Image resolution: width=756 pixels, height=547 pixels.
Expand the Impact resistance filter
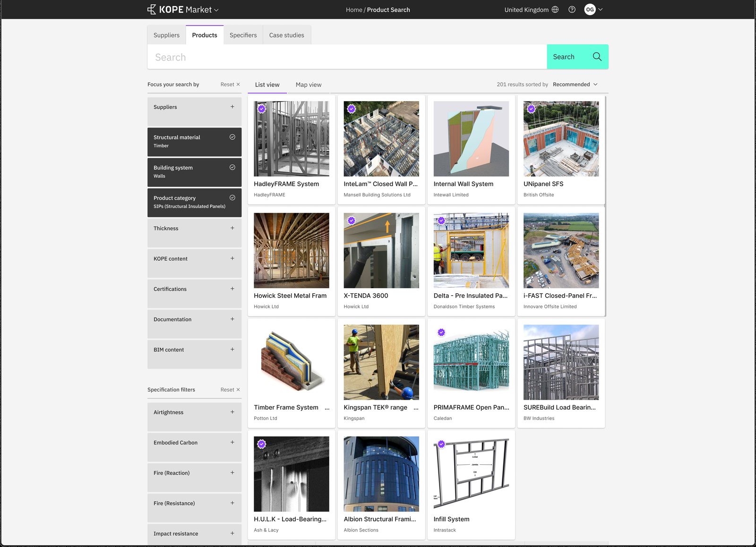(x=194, y=535)
